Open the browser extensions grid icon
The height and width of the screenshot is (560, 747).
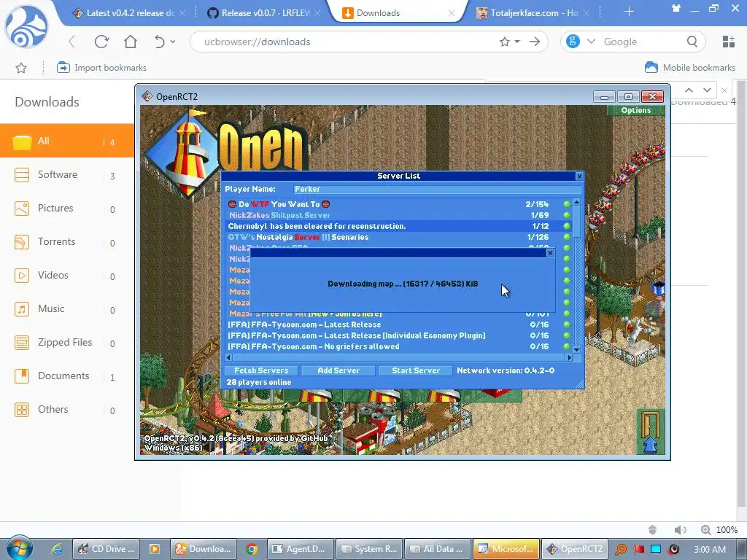(729, 42)
